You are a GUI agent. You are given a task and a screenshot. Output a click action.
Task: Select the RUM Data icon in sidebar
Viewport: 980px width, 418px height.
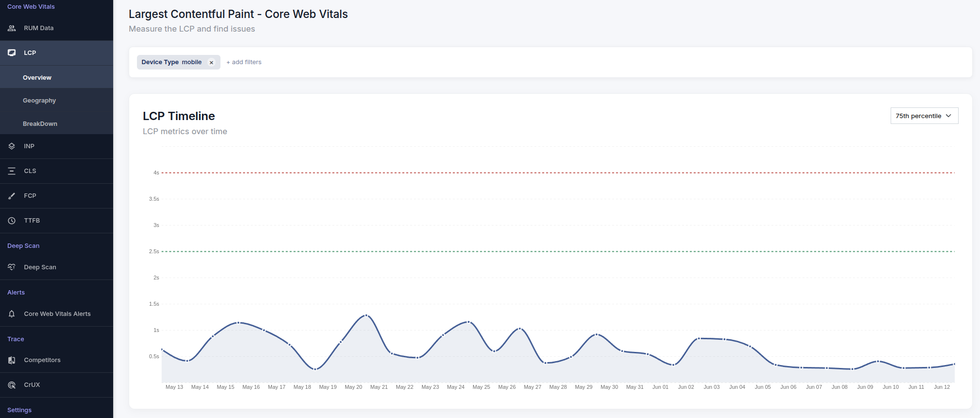[x=12, y=28]
